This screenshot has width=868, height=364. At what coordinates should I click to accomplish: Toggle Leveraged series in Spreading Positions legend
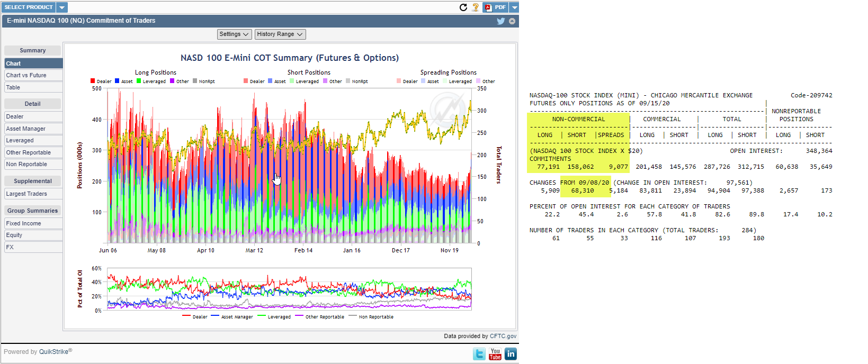pos(458,81)
